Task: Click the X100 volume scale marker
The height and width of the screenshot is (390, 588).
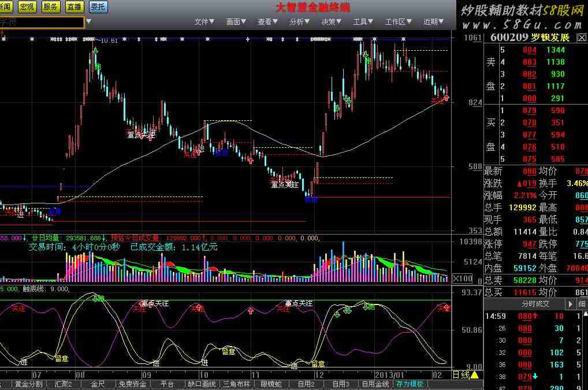Action: (463, 278)
